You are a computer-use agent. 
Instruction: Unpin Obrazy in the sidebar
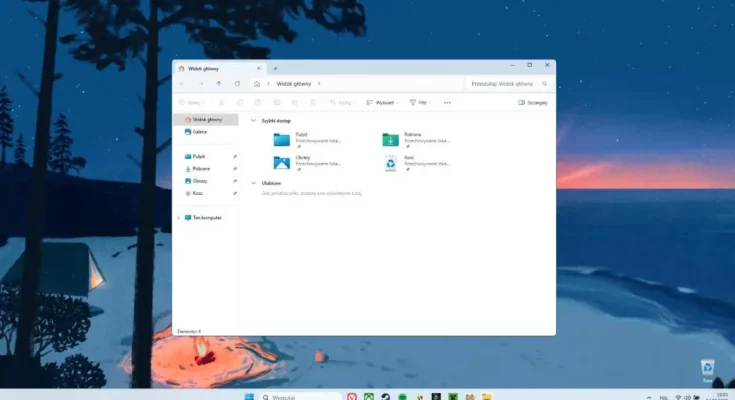[x=235, y=181]
